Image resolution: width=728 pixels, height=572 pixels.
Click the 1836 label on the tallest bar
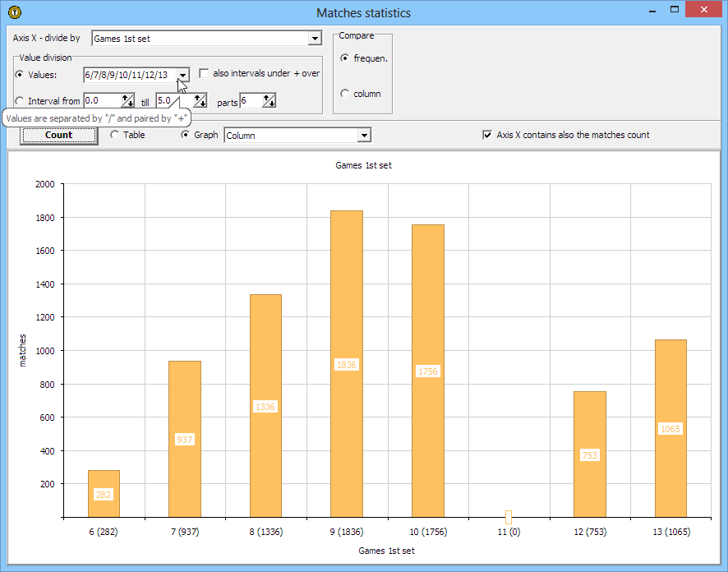347,365
